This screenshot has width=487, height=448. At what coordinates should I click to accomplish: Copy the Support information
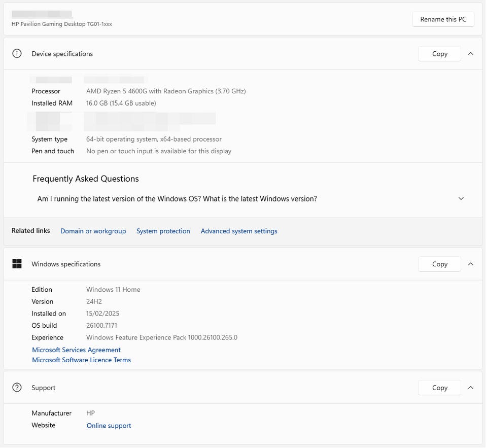click(x=439, y=388)
